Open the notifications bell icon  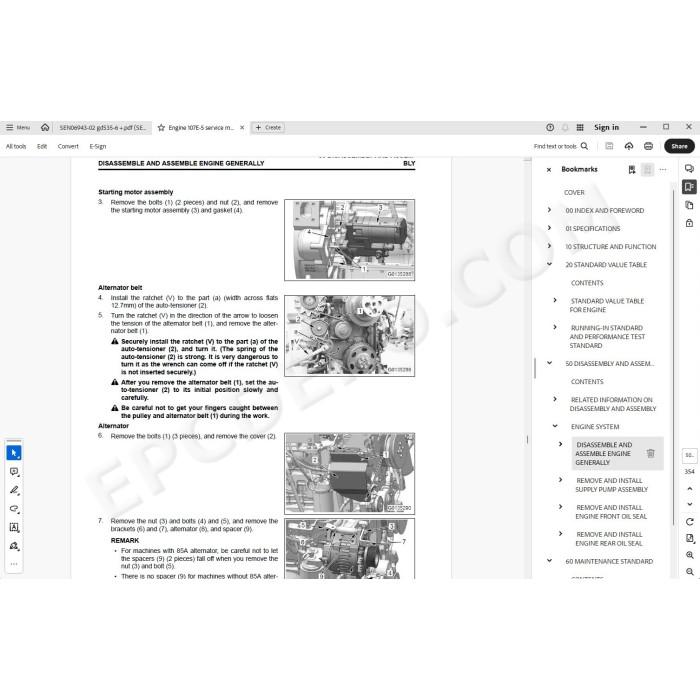565,128
